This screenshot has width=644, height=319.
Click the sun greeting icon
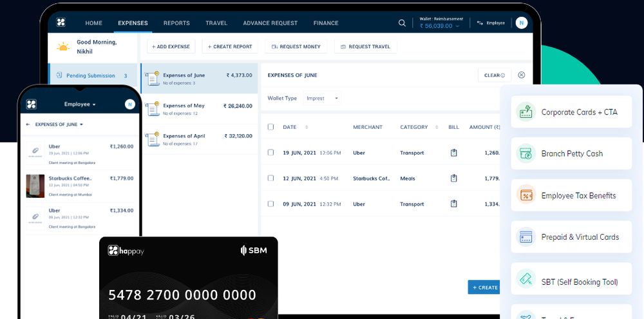tap(63, 46)
